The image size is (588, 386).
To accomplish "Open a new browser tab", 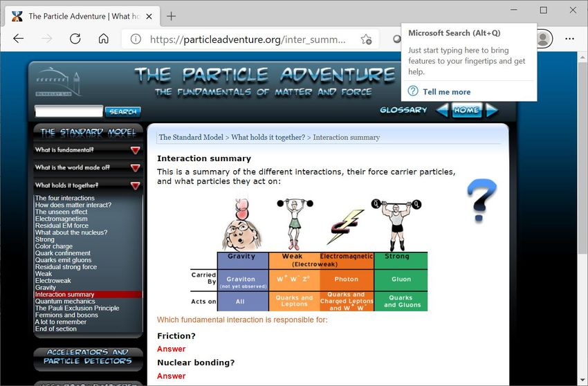I will point(171,16).
